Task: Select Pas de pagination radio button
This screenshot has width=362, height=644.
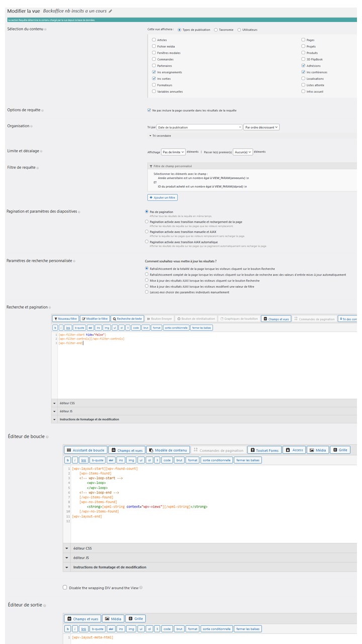Action: 147,212
